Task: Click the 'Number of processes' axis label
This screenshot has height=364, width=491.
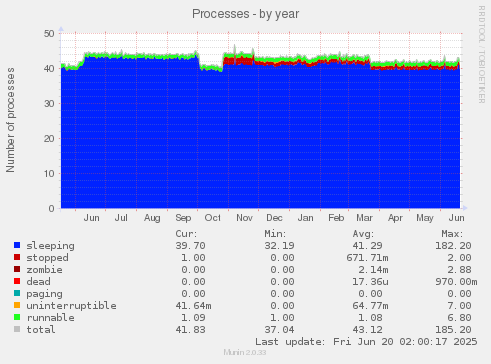Action: 10,120
